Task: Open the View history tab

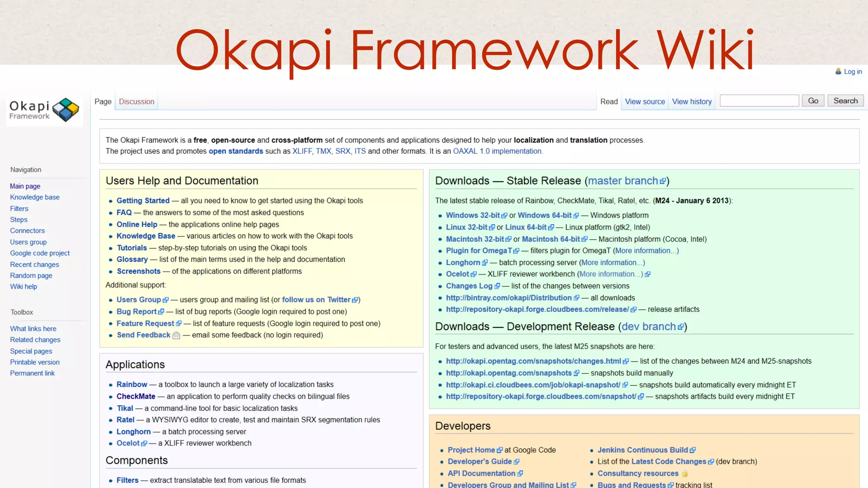Action: tap(692, 102)
